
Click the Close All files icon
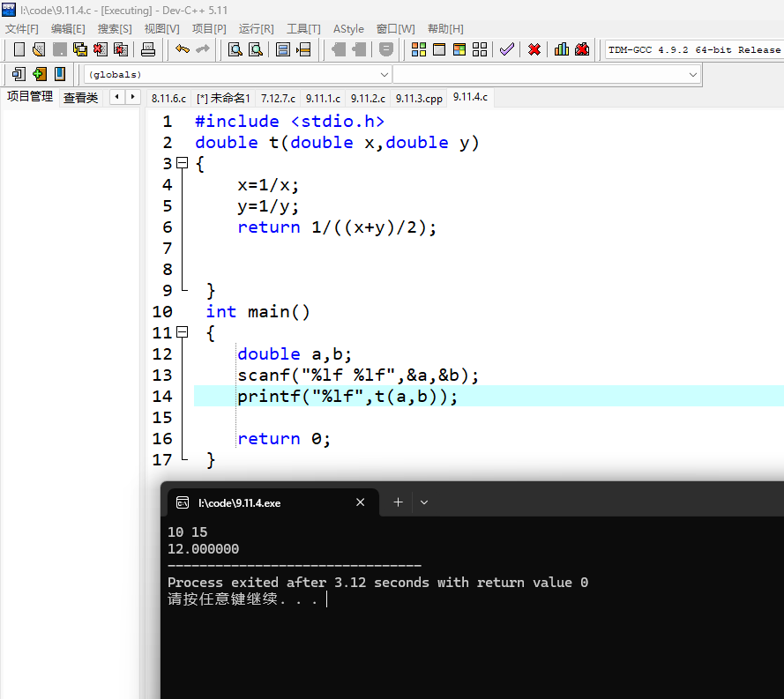point(121,49)
